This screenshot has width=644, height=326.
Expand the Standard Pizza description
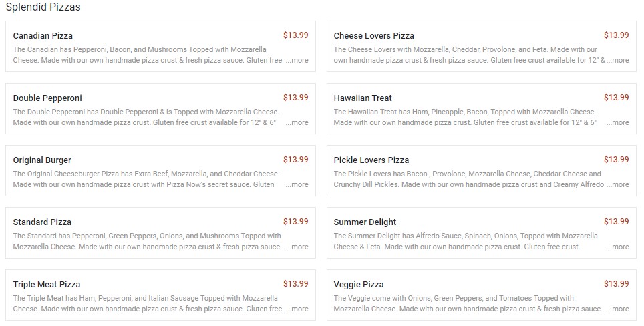coord(297,247)
